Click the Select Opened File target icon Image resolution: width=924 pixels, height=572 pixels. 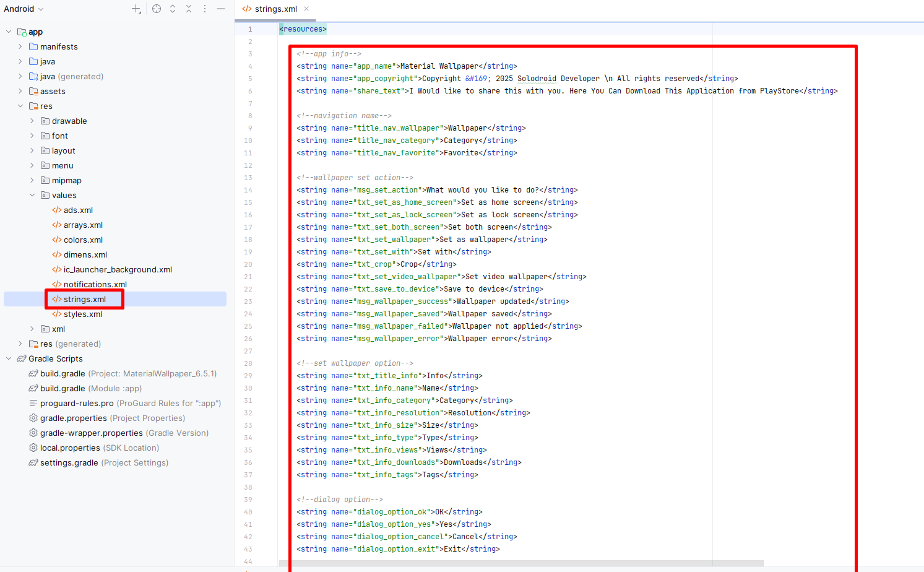pos(157,9)
